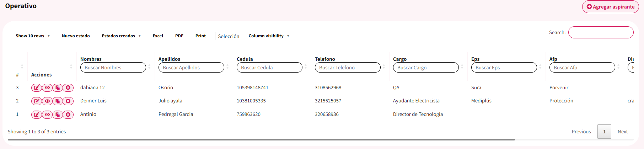The height and width of the screenshot is (149, 644).
Task: Focus the Buscar Nombres filter field
Action: (x=113, y=68)
